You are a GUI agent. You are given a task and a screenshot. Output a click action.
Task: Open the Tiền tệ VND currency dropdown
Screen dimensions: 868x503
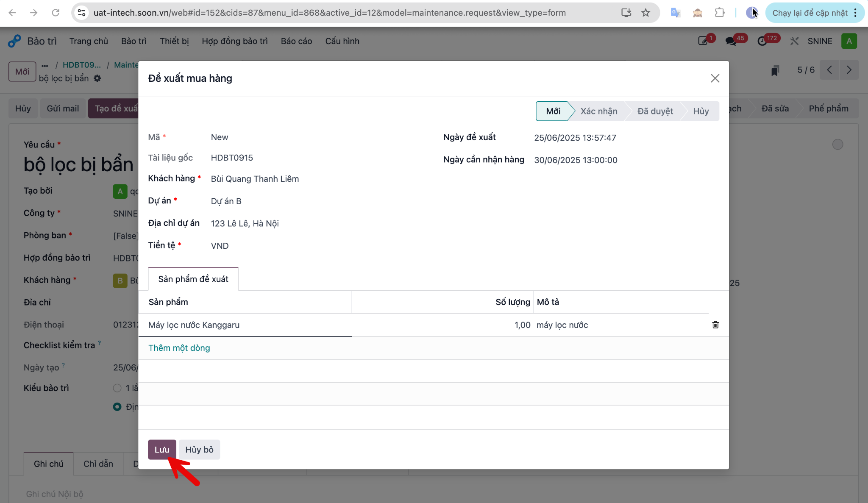220,246
